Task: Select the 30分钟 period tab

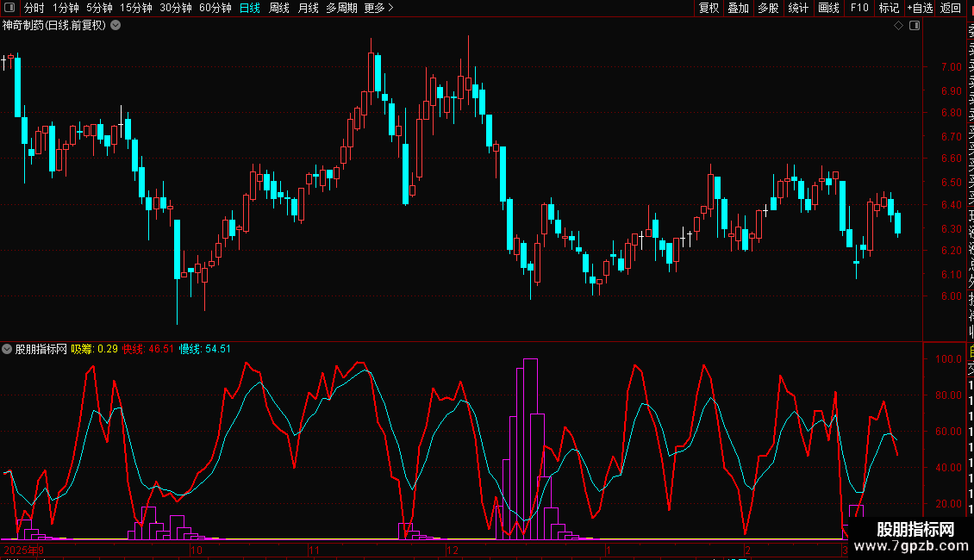Action: (x=176, y=8)
